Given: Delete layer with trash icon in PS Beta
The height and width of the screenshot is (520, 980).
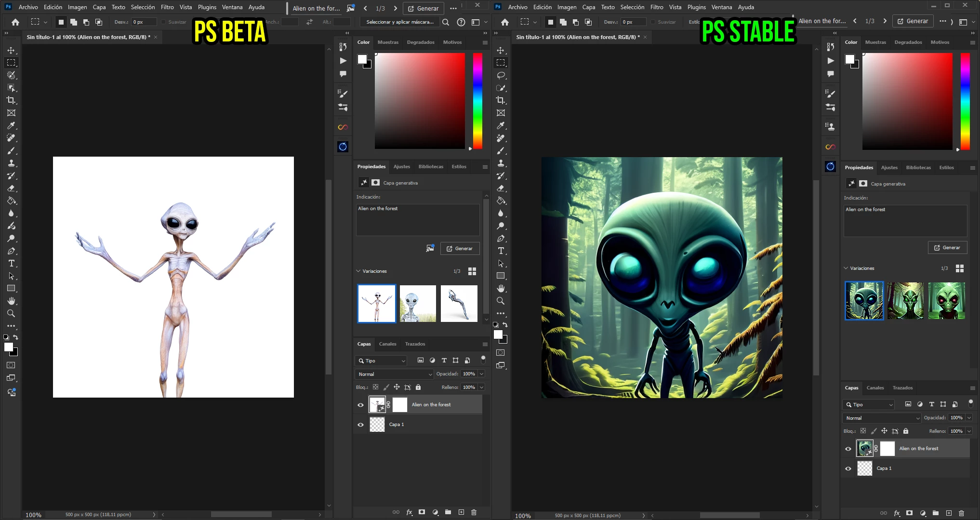Looking at the screenshot, I should [x=474, y=512].
